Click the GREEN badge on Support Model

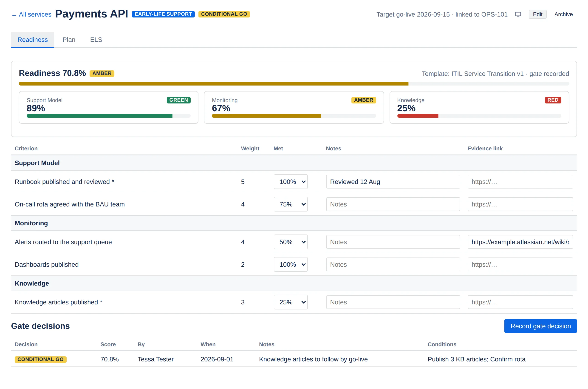pos(178,100)
